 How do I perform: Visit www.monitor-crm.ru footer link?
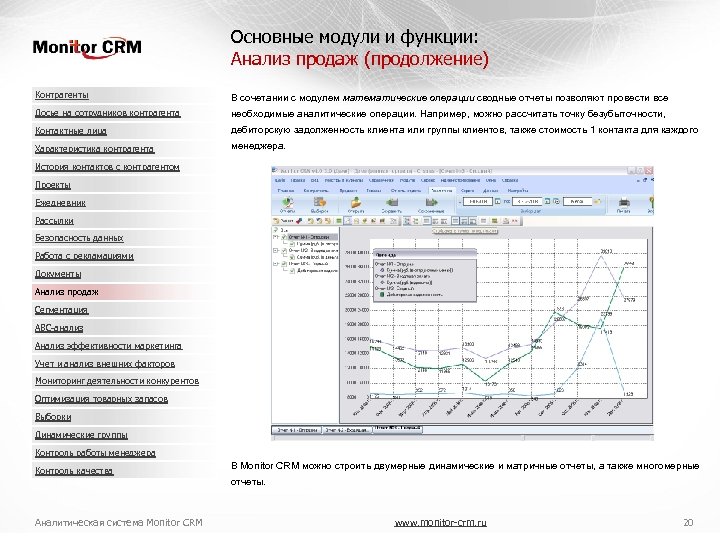coord(440,523)
